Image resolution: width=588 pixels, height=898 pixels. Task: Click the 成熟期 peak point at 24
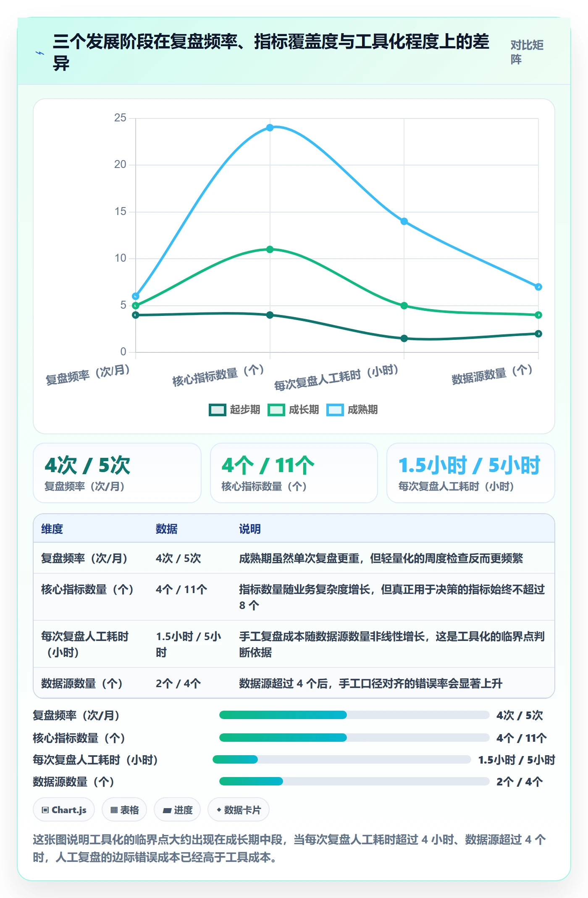(x=270, y=127)
